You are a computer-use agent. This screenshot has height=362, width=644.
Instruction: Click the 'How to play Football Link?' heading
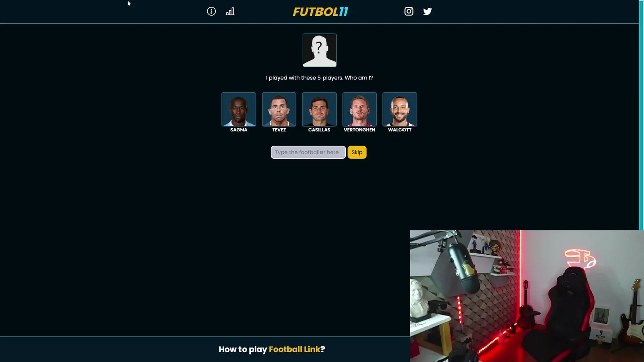272,349
